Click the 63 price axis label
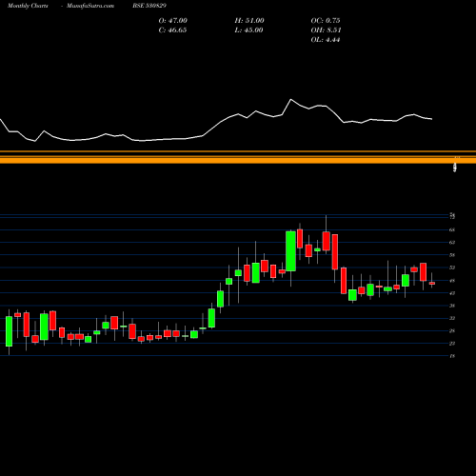476x476 pixels. point(452,243)
